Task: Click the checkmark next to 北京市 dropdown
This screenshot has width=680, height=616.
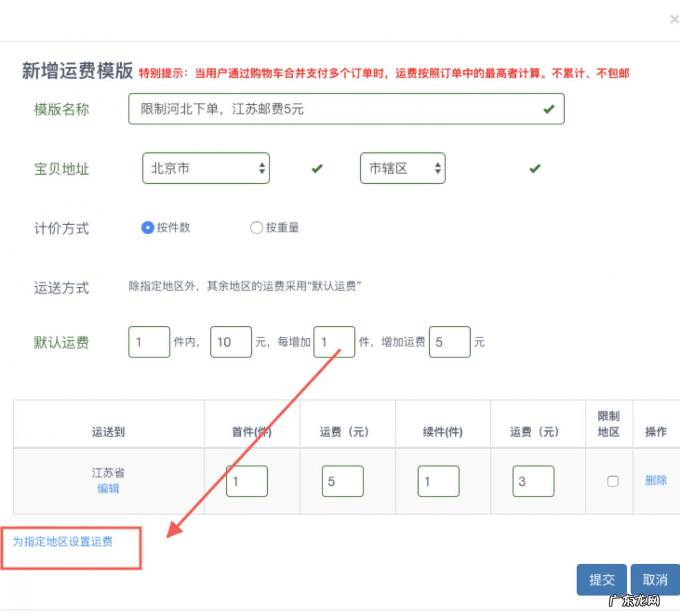Action: pyautogui.click(x=317, y=168)
